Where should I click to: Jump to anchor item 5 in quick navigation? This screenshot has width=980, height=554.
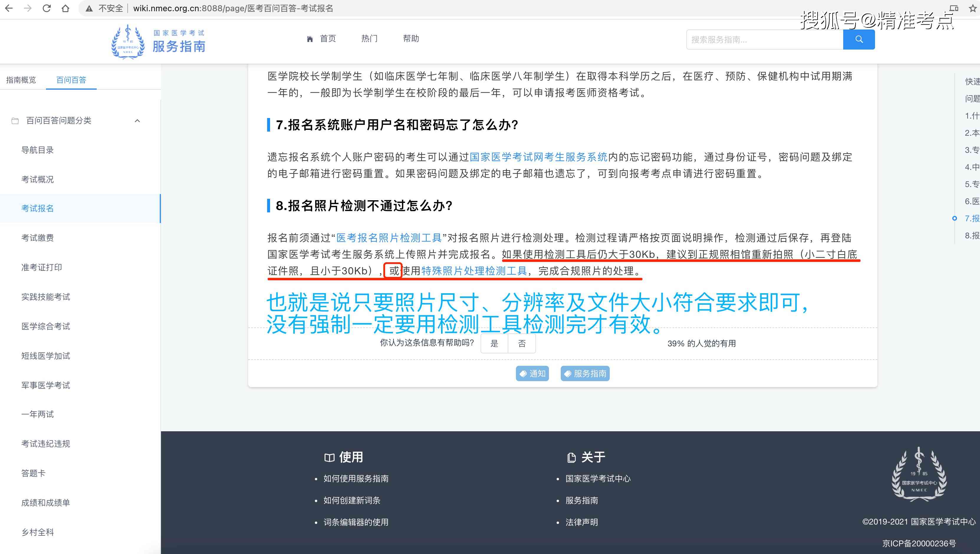[972, 184]
